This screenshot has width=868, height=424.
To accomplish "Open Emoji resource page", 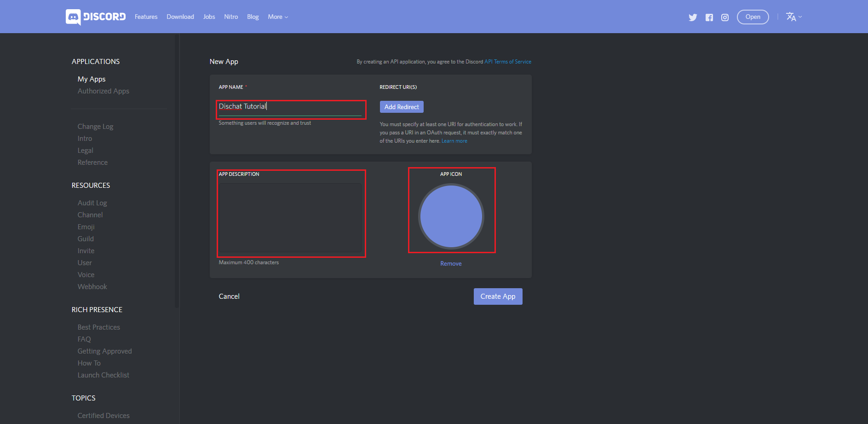I will click(x=86, y=227).
